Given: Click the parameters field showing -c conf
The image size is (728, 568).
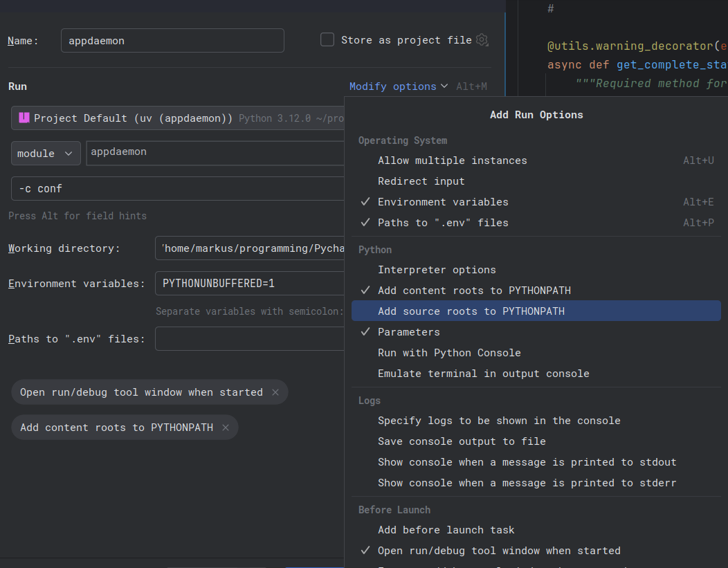Looking at the screenshot, I should click(178, 188).
